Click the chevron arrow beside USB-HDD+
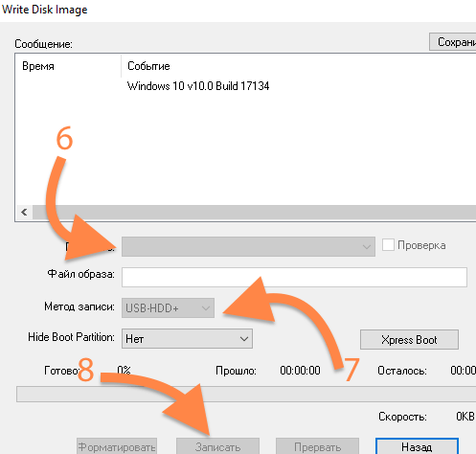 (x=206, y=308)
